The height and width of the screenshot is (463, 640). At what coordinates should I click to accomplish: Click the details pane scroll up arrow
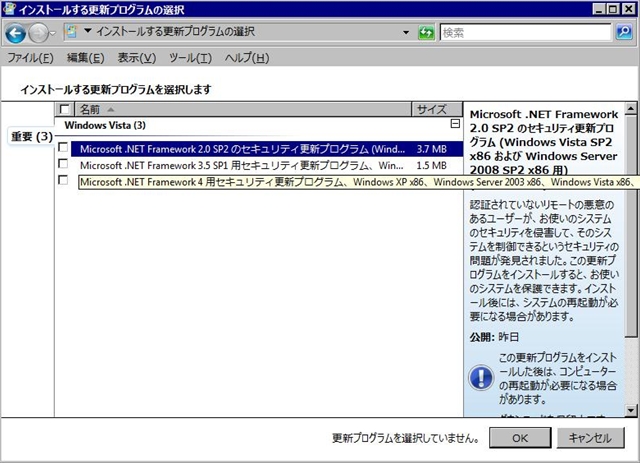(x=631, y=109)
